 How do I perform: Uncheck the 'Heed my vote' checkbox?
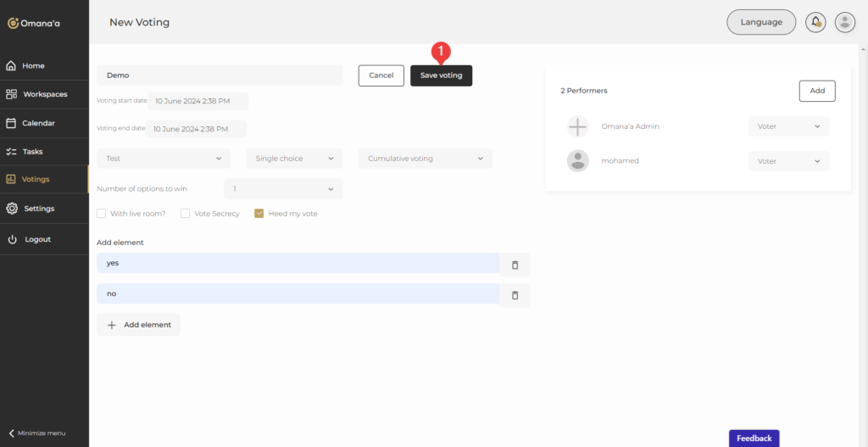pyautogui.click(x=260, y=214)
